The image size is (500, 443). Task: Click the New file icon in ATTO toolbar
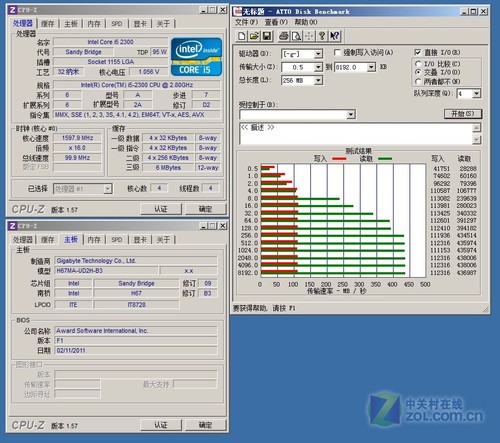point(242,36)
